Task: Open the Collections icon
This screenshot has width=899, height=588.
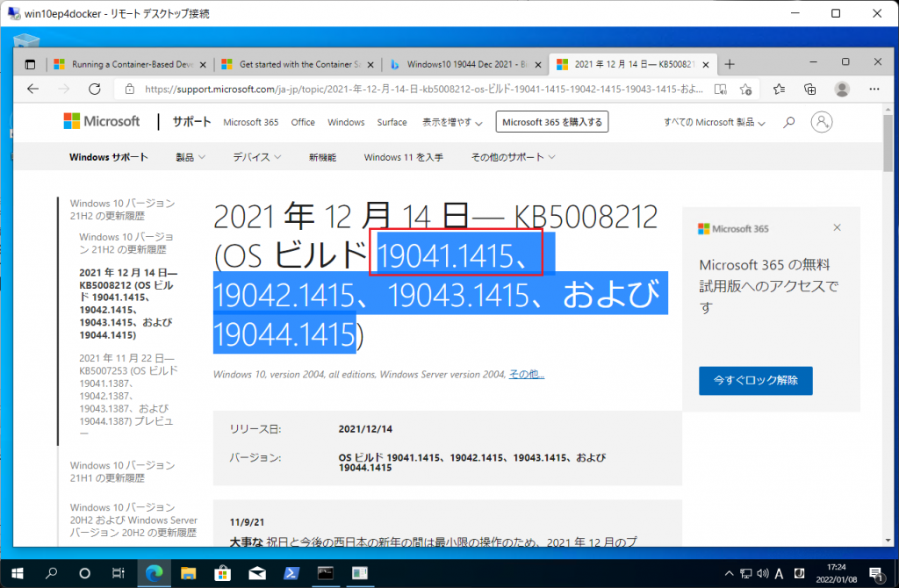Action: coord(809,89)
